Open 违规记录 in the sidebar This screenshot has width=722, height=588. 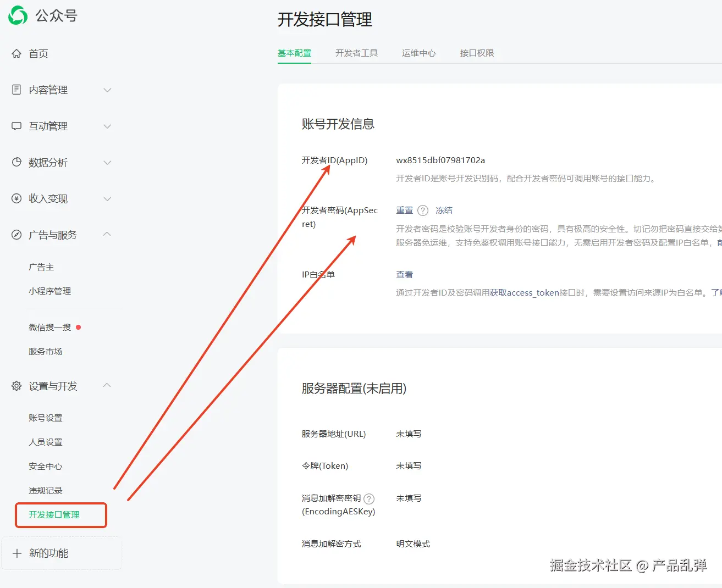click(45, 491)
